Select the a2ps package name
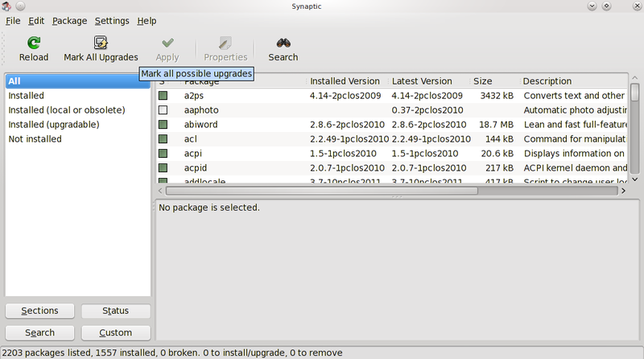The image size is (644, 359). (x=194, y=96)
